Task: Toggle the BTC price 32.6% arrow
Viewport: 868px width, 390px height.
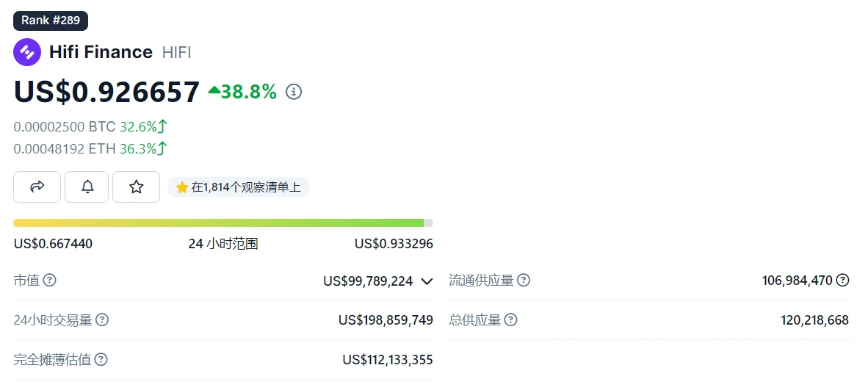Action: 162,126
